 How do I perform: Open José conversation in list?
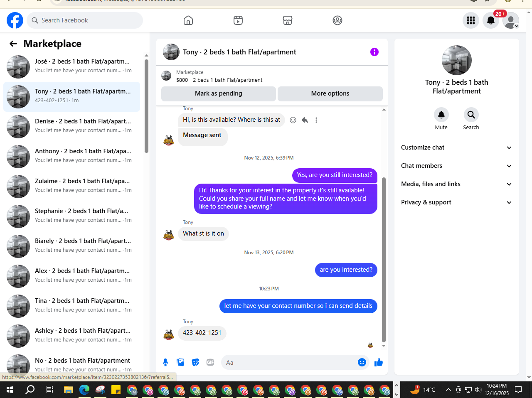pos(72,67)
